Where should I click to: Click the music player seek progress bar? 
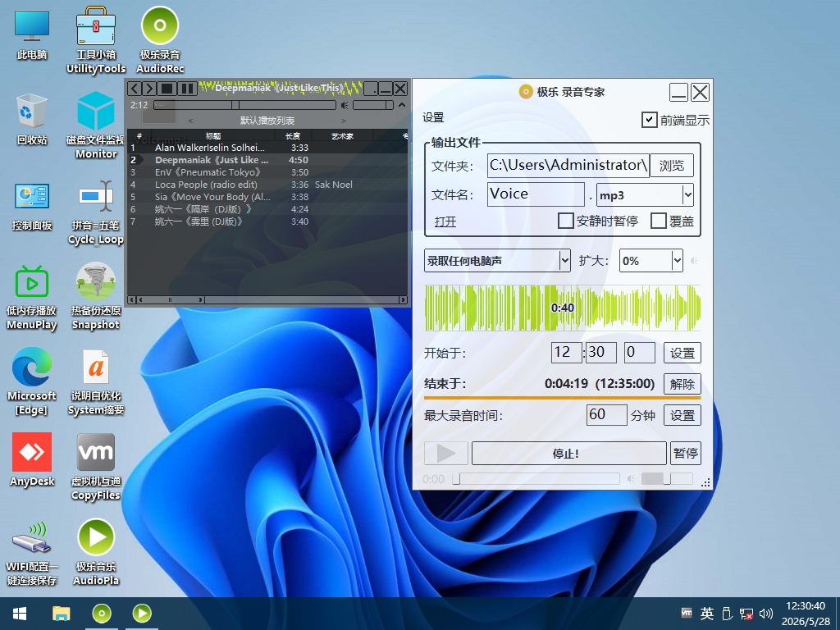(x=244, y=106)
